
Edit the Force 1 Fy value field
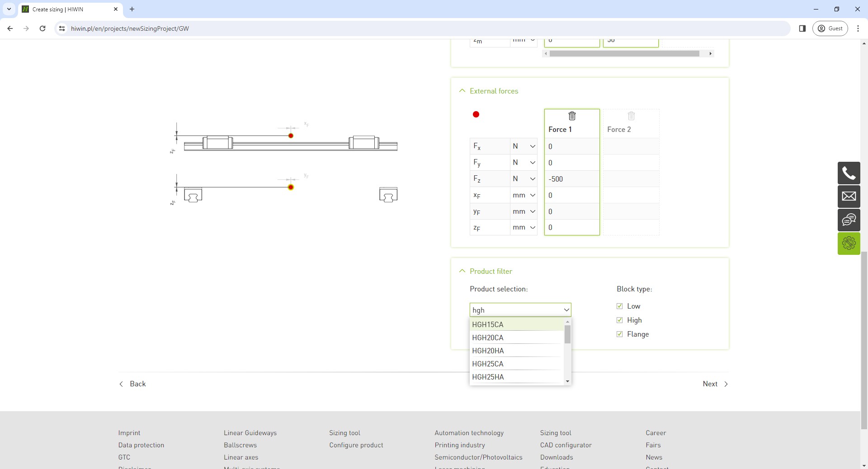tap(572, 163)
